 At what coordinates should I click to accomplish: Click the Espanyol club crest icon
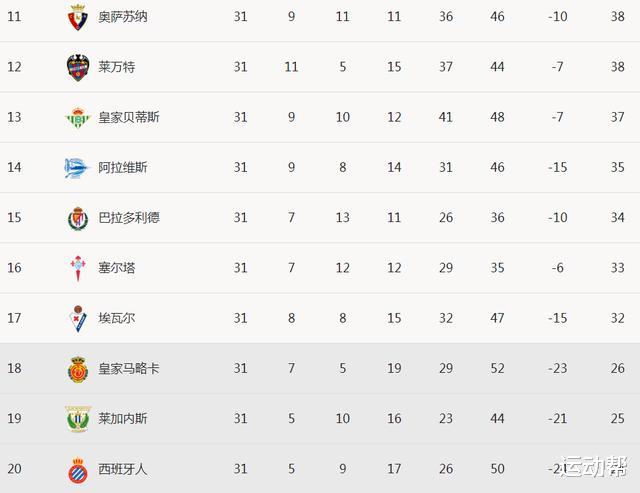(78, 469)
